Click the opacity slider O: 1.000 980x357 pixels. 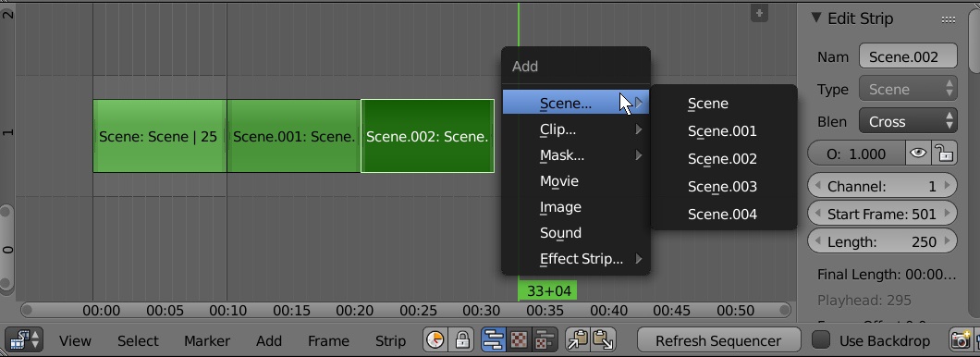click(x=856, y=154)
